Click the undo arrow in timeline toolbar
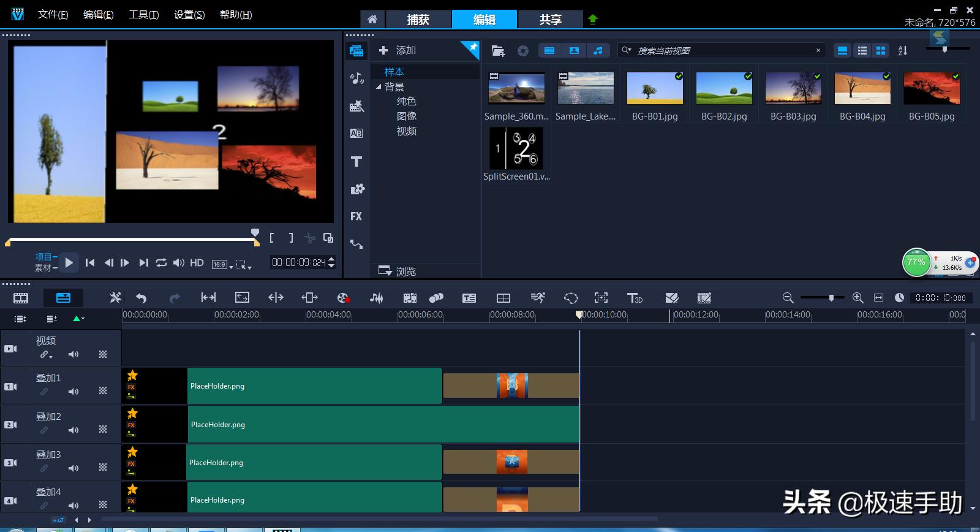The width and height of the screenshot is (980, 532). pyautogui.click(x=141, y=298)
